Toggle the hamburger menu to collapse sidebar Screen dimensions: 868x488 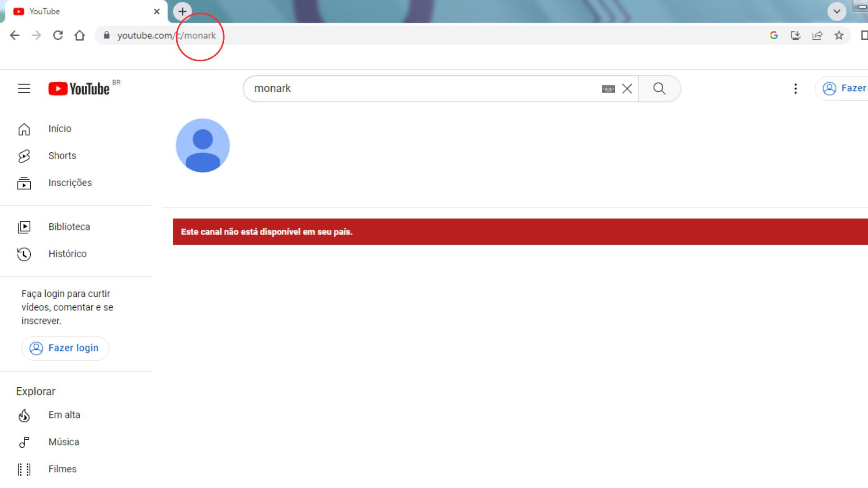[x=24, y=89]
